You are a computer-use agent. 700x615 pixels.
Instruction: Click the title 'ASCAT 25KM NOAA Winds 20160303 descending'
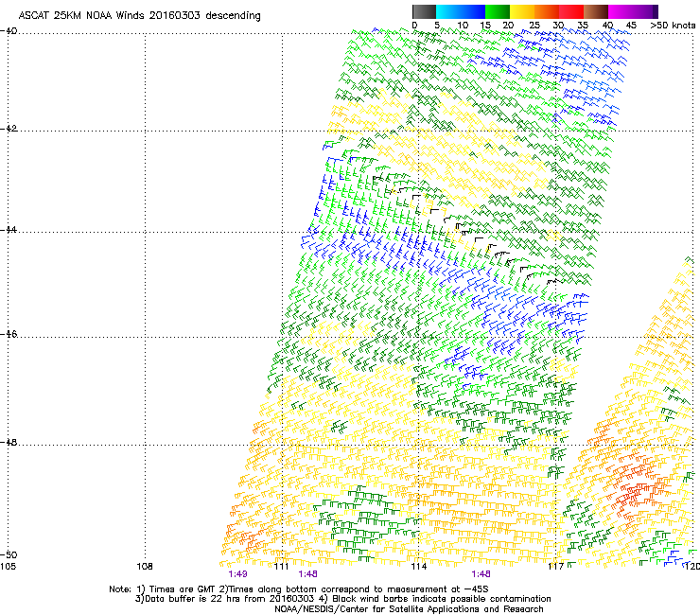(x=139, y=16)
